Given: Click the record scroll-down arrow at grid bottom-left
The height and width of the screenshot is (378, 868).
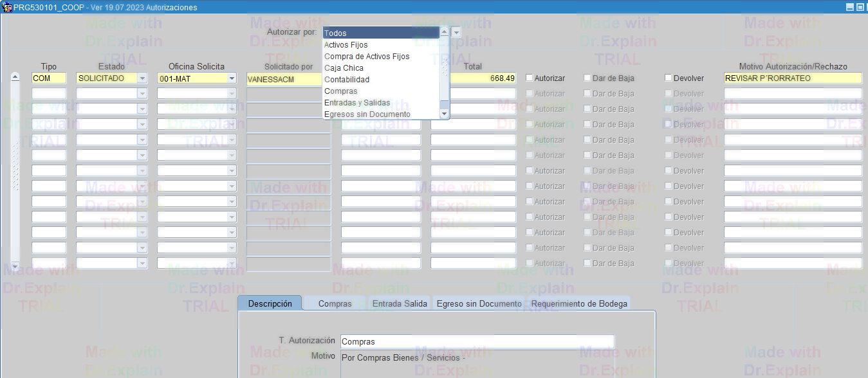Looking at the screenshot, I should pos(15,266).
